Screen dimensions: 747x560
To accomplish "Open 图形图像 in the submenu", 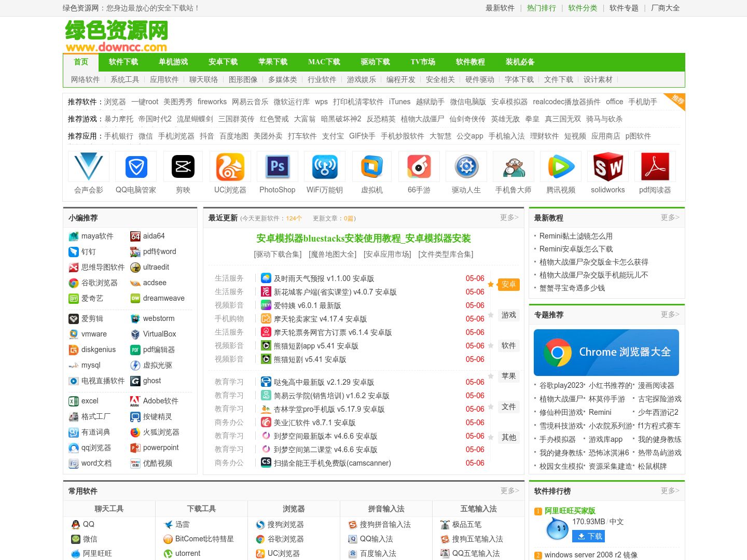I will (x=243, y=79).
